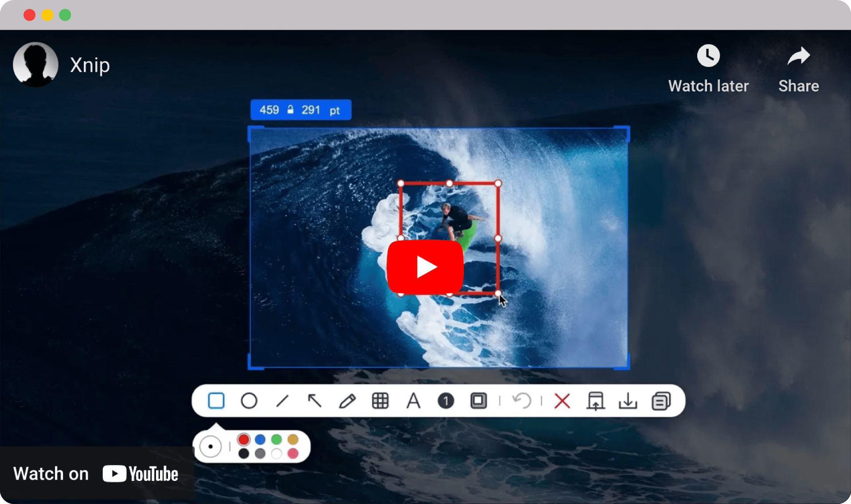Click the stroke thickness selector circle

(x=211, y=446)
